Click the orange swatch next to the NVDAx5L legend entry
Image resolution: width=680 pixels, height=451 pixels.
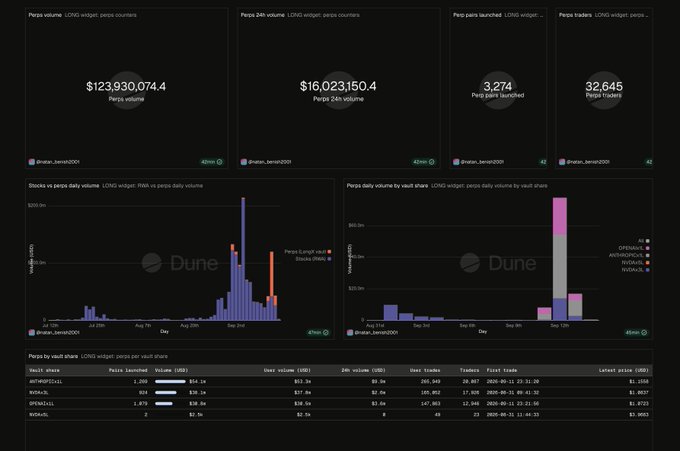pos(648,263)
